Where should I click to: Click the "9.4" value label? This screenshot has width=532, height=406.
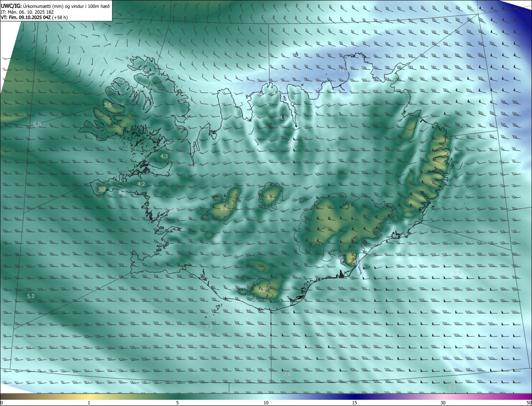click(239, 303)
